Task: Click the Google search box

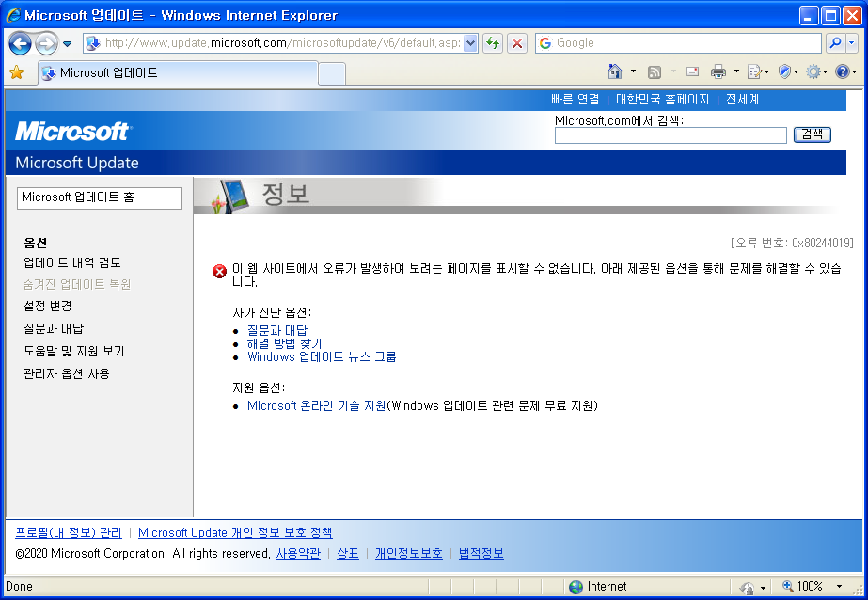Action: click(x=678, y=43)
